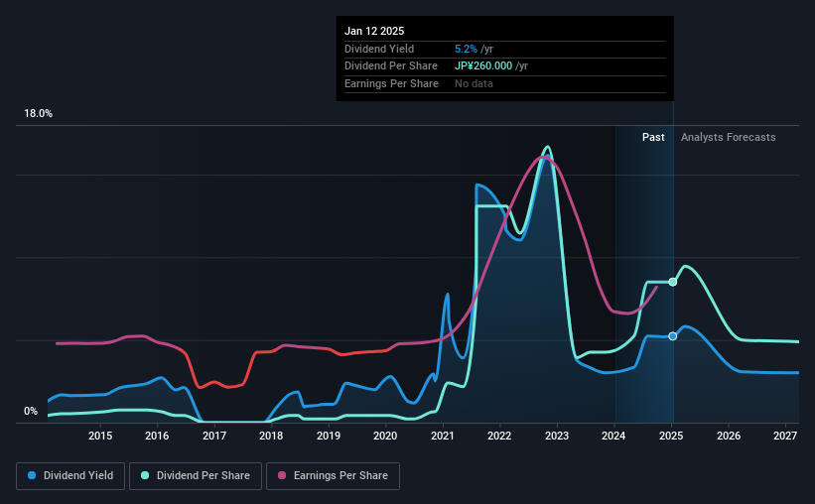Viewport: 815px width, 504px height.
Task: Click the Jan 12 2025 tooltip date
Action: pos(374,31)
